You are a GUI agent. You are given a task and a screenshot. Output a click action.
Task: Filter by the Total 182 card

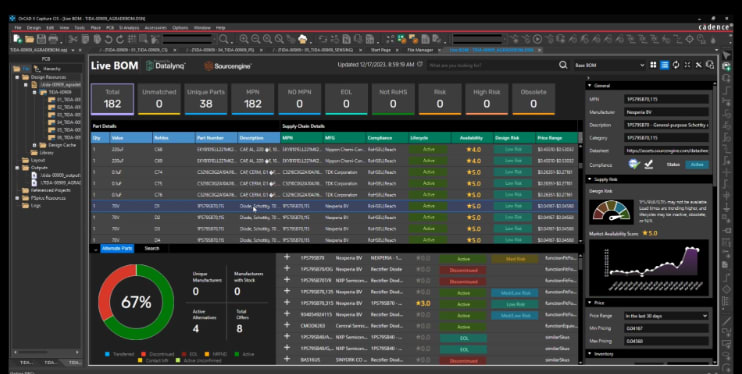click(113, 99)
